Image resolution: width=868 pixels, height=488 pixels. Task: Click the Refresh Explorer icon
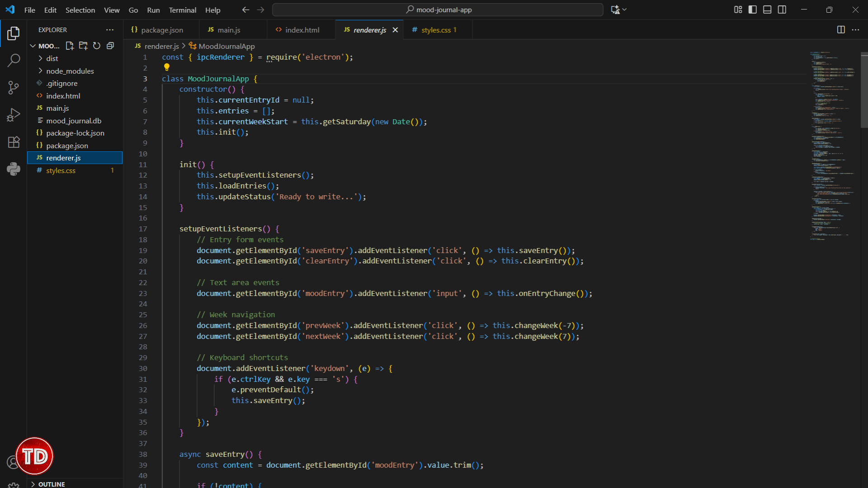click(x=96, y=45)
